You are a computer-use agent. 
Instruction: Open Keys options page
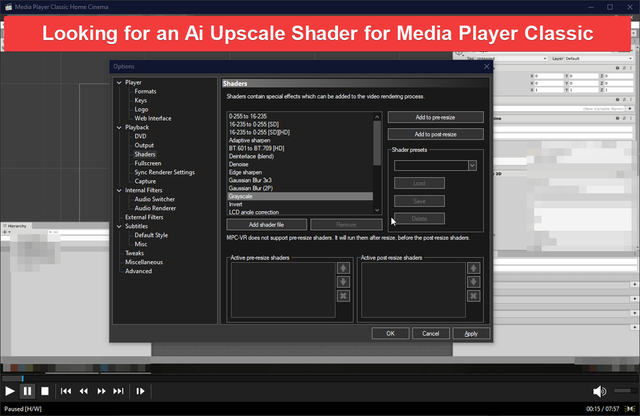point(140,100)
